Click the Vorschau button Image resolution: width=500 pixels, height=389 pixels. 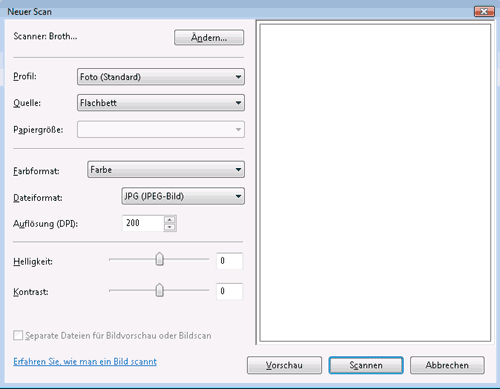[284, 365]
